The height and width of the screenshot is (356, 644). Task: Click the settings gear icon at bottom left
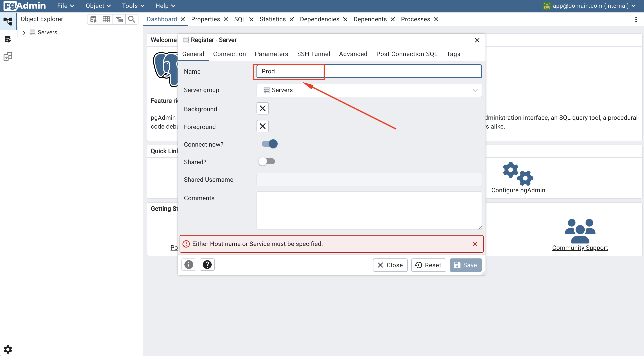[x=8, y=349]
